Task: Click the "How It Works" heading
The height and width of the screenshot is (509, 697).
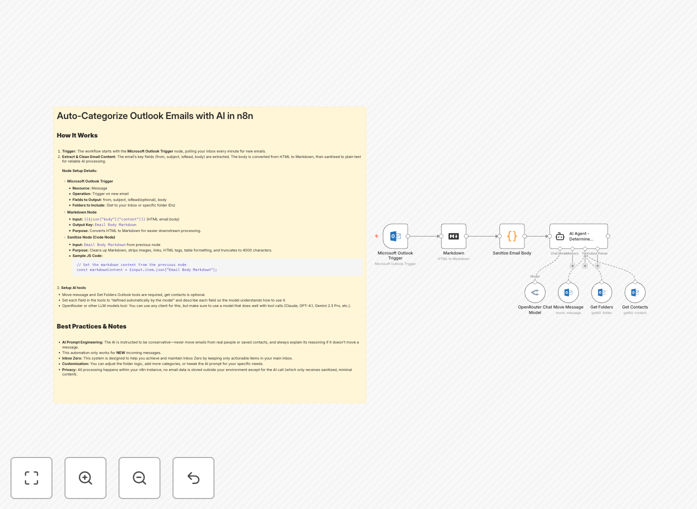Action: 77,135
